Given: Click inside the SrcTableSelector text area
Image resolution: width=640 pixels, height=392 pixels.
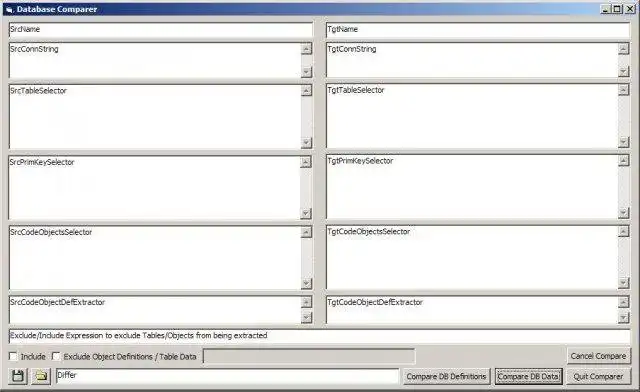Looking at the screenshot, I should pyautogui.click(x=155, y=117).
